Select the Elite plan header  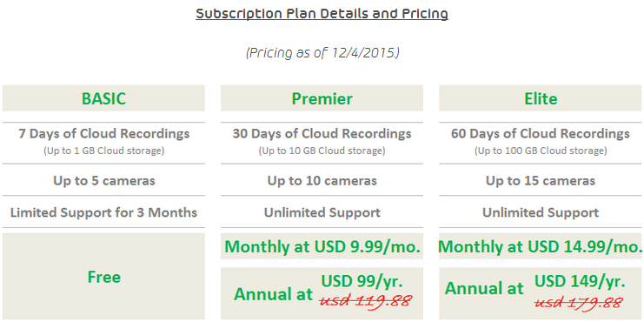(541, 98)
